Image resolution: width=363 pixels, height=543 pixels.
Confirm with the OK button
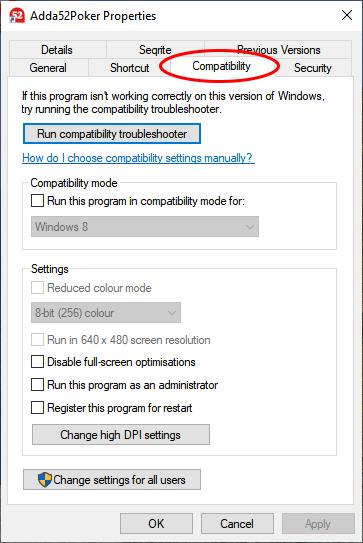pyautogui.click(x=156, y=524)
